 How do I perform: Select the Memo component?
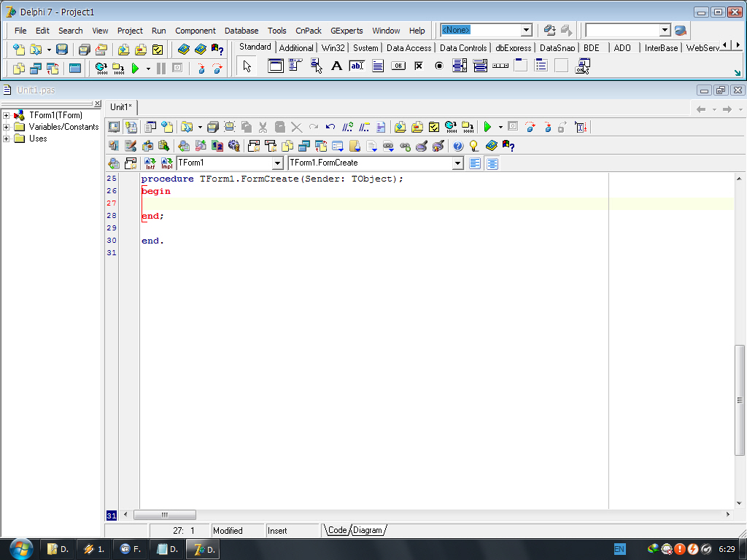pos(378,66)
